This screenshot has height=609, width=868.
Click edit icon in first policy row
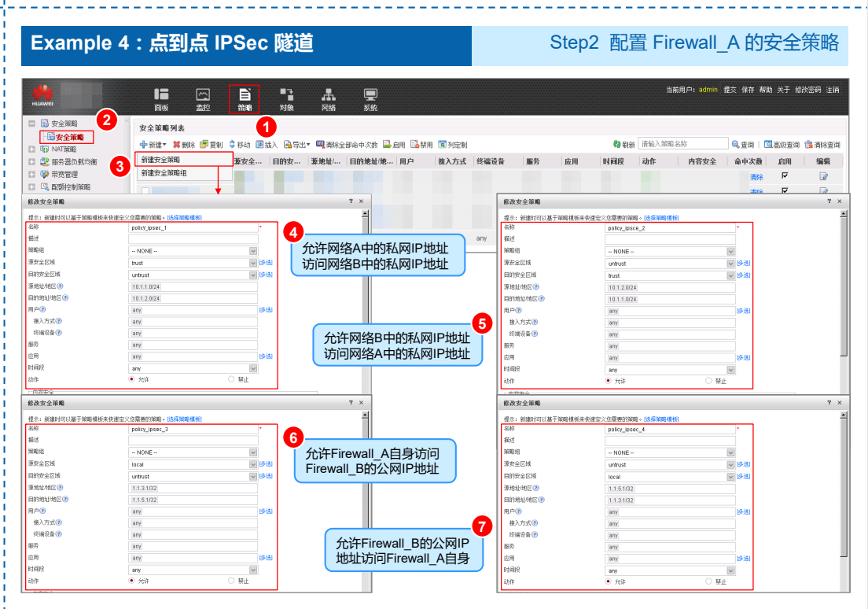click(x=824, y=176)
